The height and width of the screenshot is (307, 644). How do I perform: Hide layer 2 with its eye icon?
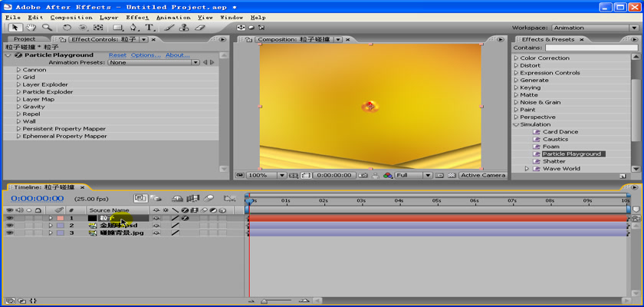click(9, 226)
